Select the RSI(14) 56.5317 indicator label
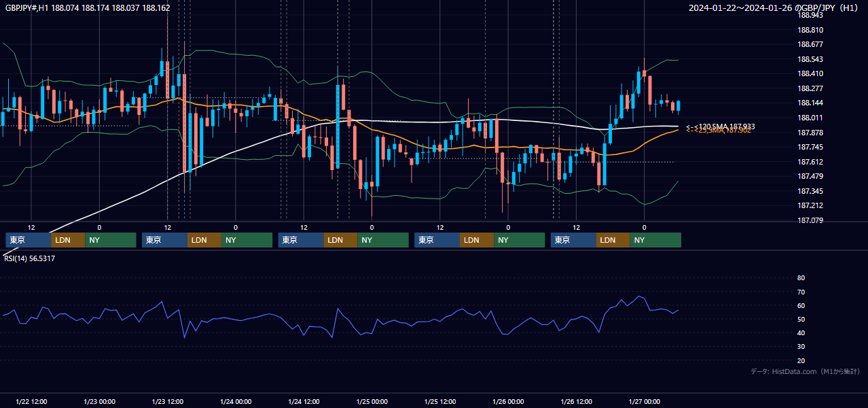 pyautogui.click(x=30, y=258)
